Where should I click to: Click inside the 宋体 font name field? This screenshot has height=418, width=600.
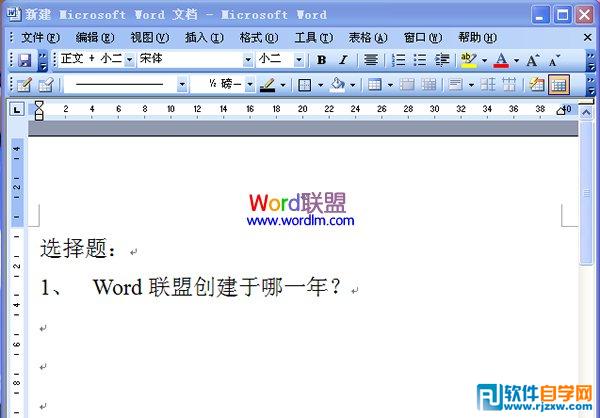coord(190,60)
